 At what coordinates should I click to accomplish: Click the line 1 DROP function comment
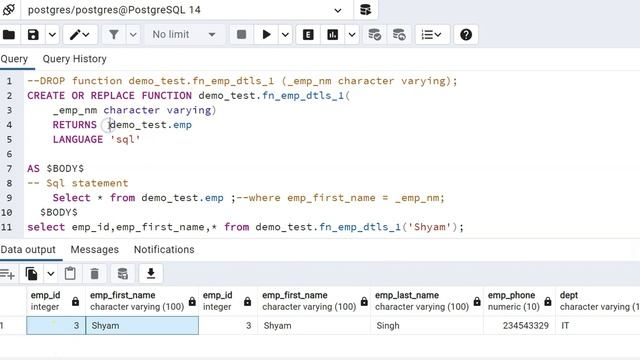click(242, 81)
